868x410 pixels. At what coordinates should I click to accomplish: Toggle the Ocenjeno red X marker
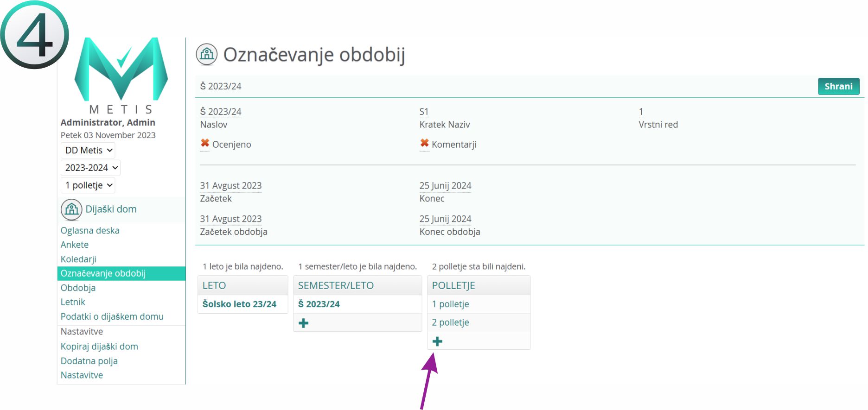(205, 144)
